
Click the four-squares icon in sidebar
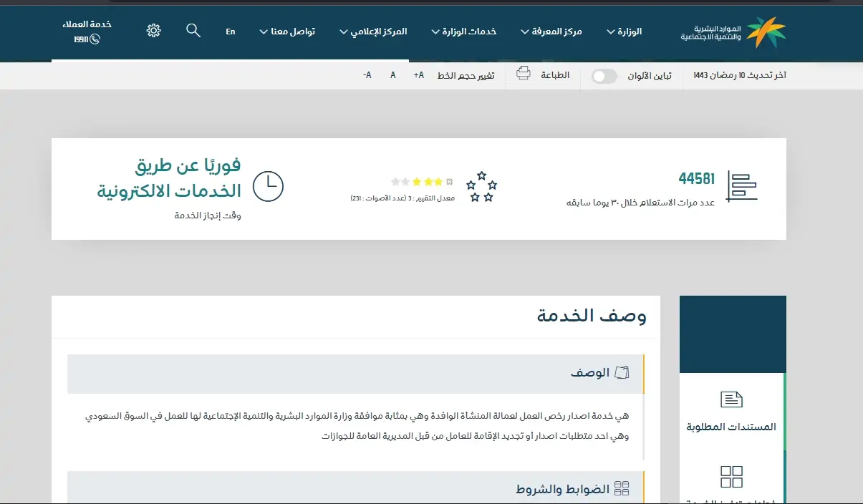coord(731,476)
